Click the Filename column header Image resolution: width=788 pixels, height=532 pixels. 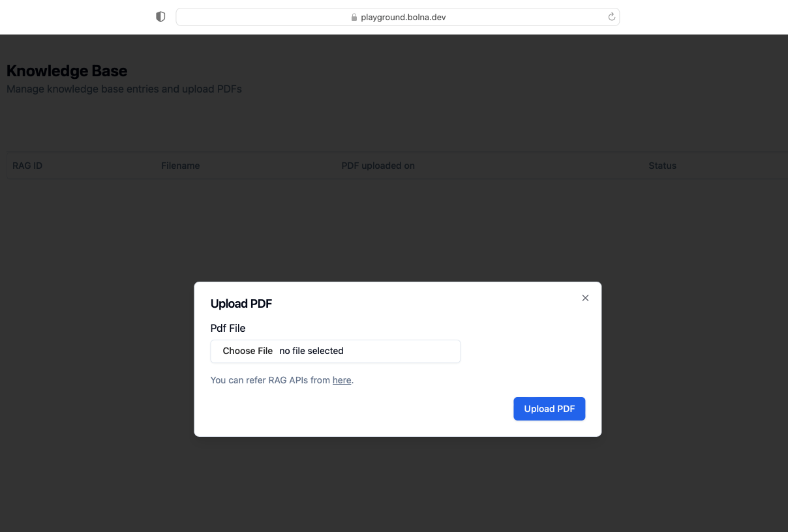pyautogui.click(x=181, y=166)
